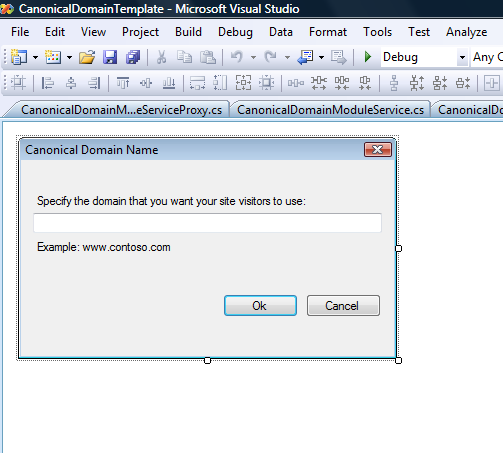The image size is (503, 453).
Task: Select the 'Specify the domain' label
Action: pyautogui.click(x=171, y=201)
